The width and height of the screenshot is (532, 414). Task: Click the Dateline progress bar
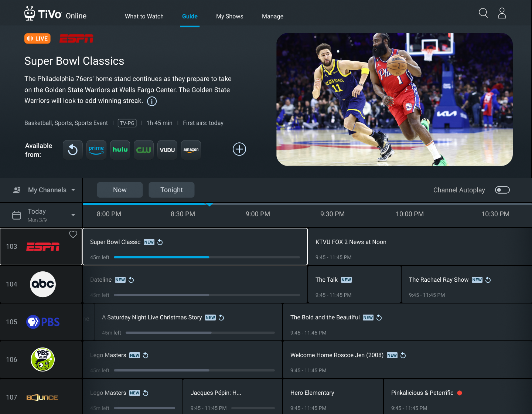207,295
